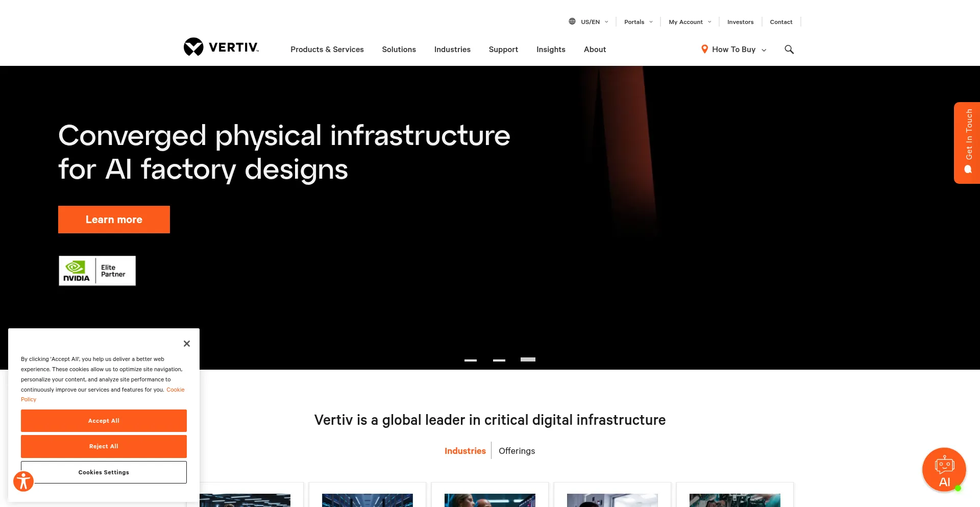Go to the first carousel slide indicator
Screen dimensions: 980x507
pyautogui.click(x=471, y=360)
